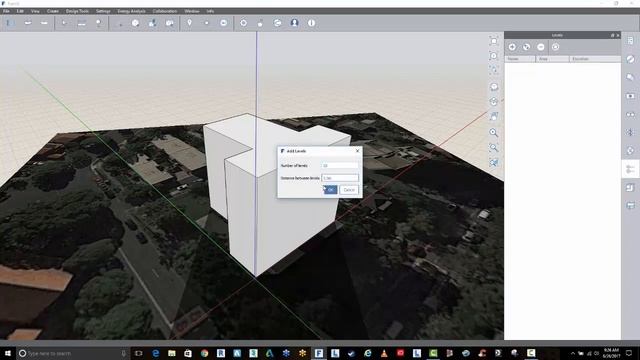The height and width of the screenshot is (360, 640).
Task: Open the Design Tools menu
Action: tap(77, 11)
